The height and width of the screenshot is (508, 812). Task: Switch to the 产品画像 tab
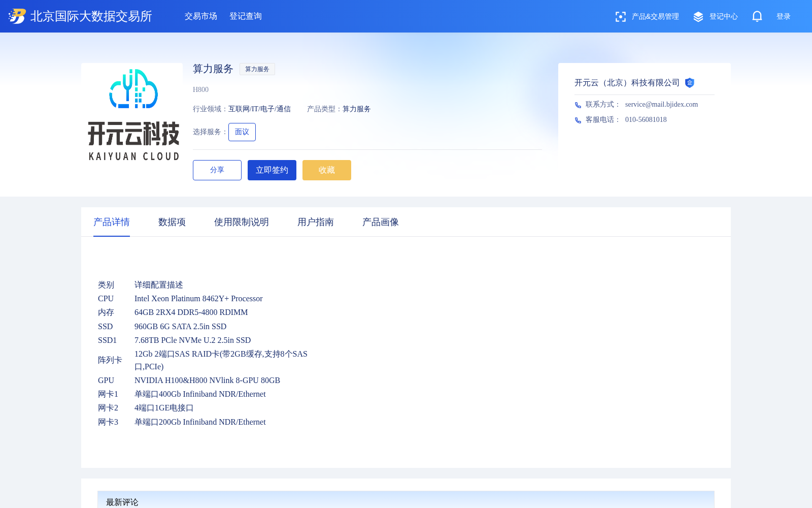[381, 222]
